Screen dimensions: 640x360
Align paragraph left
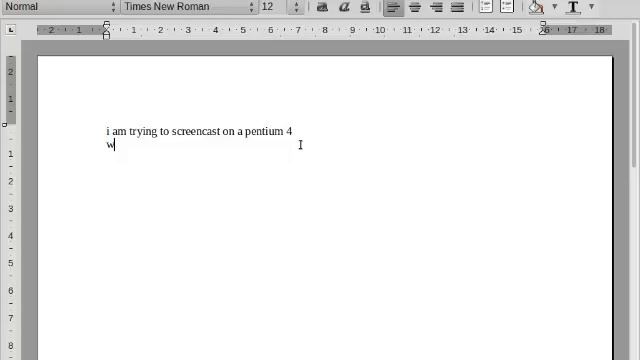point(393,7)
